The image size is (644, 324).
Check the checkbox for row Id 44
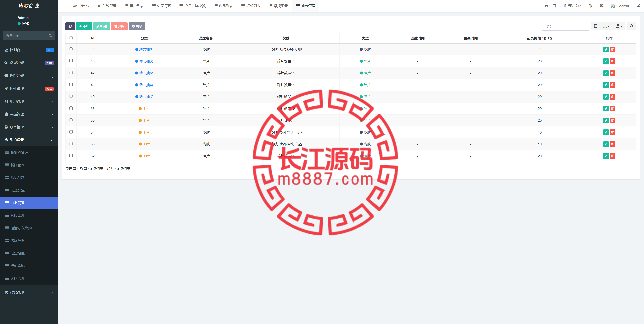point(71,49)
